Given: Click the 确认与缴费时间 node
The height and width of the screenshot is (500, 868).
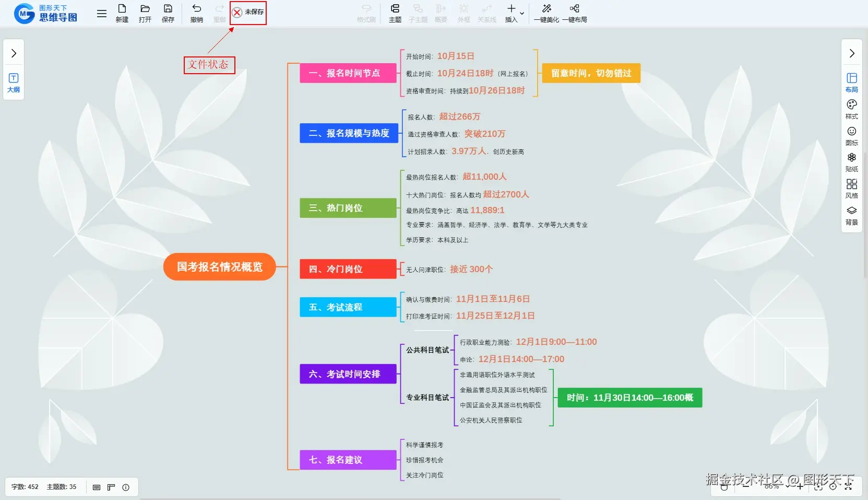Looking at the screenshot, I should click(x=468, y=299).
